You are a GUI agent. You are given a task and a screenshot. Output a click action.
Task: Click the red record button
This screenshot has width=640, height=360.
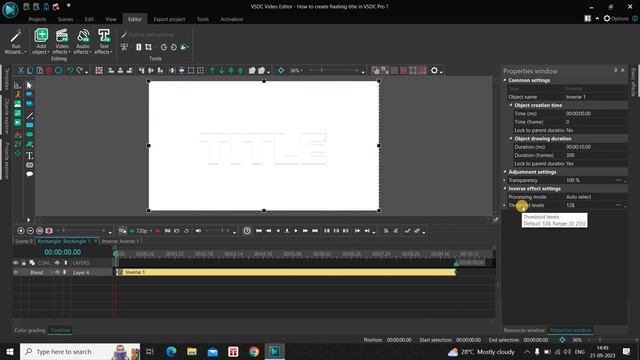(158, 231)
